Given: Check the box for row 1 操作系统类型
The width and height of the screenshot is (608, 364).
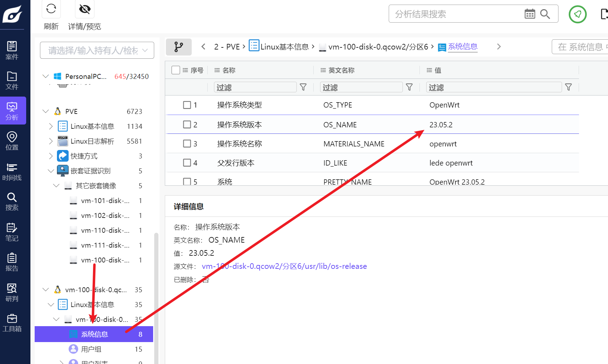Looking at the screenshot, I should pos(187,105).
